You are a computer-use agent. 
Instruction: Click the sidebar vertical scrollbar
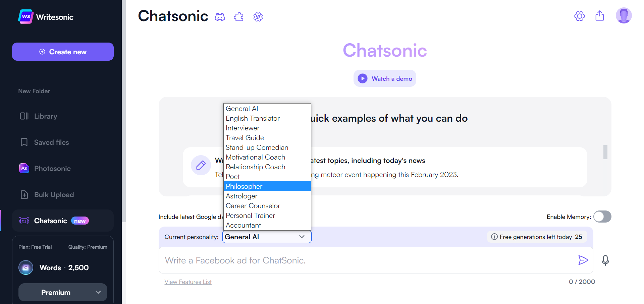(x=124, y=111)
